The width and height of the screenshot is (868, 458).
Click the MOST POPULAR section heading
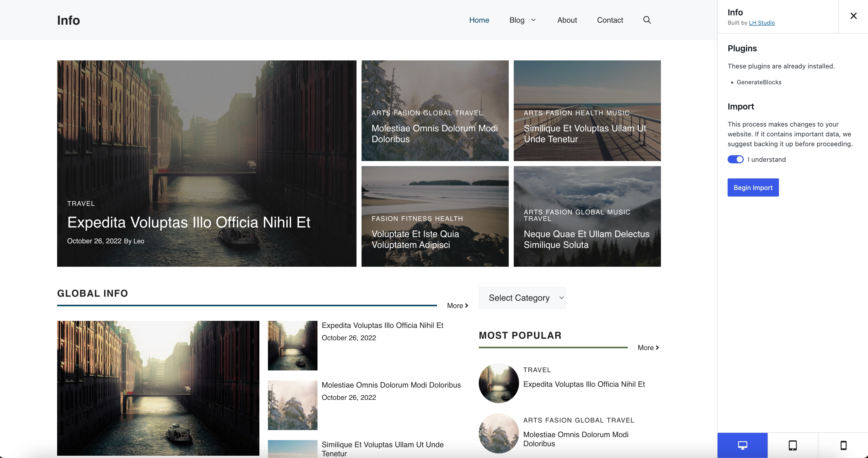[x=520, y=335]
